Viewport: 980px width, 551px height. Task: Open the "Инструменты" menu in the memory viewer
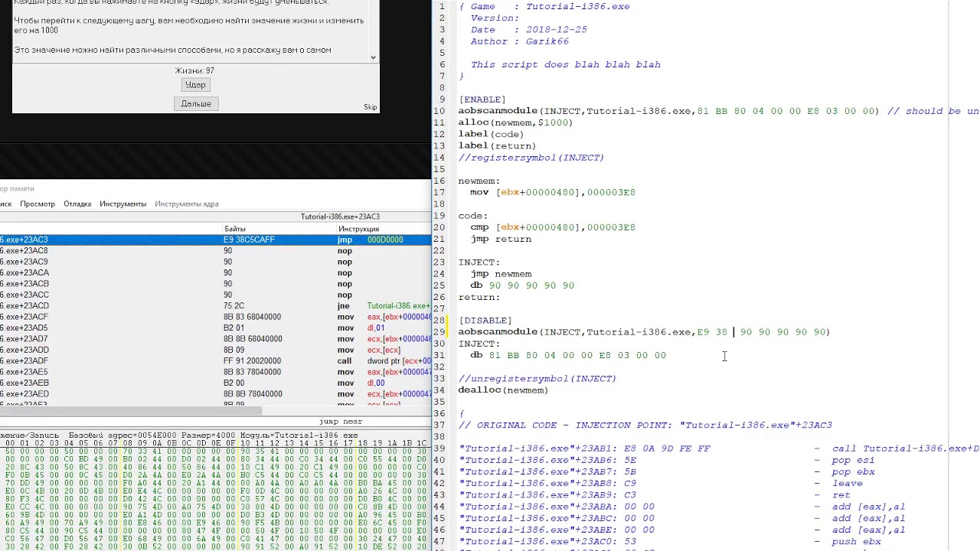(122, 204)
